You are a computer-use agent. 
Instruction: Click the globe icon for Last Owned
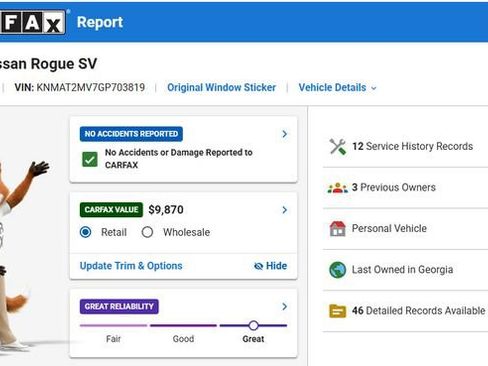pyautogui.click(x=337, y=270)
